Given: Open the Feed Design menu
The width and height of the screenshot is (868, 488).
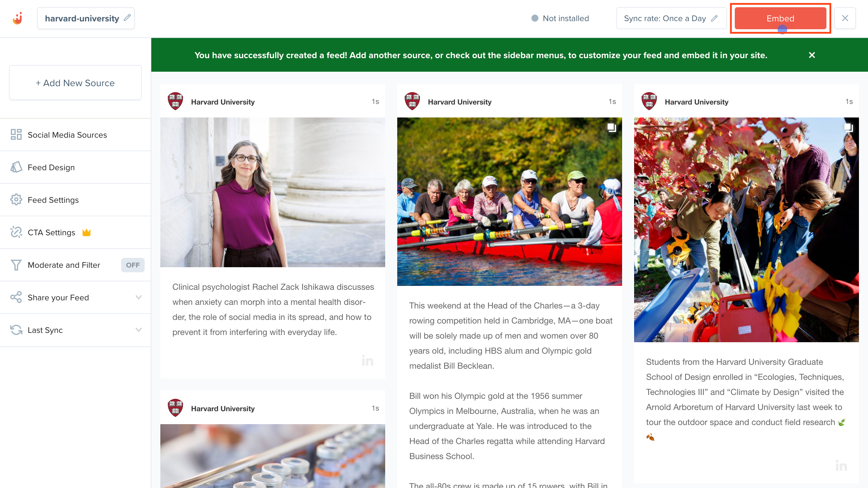Looking at the screenshot, I should (x=51, y=167).
